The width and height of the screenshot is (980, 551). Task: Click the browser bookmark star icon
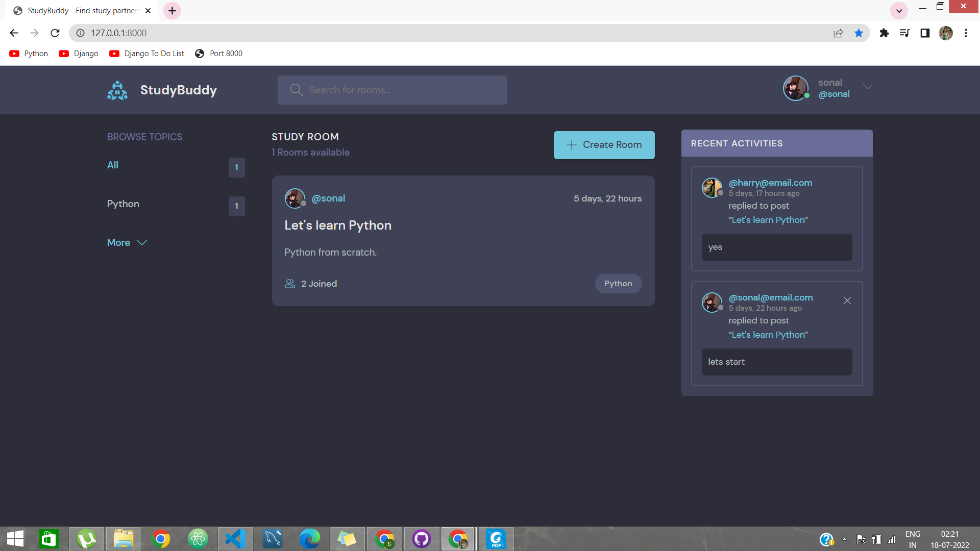click(x=859, y=33)
